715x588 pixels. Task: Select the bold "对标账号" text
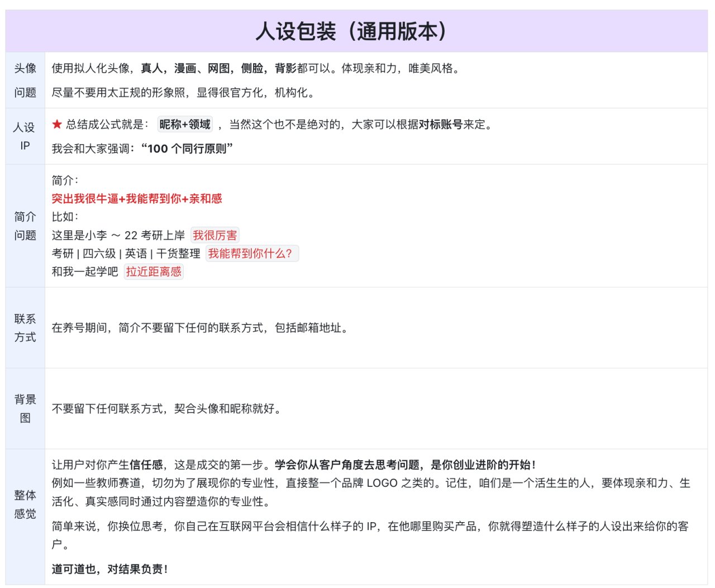pos(441,125)
